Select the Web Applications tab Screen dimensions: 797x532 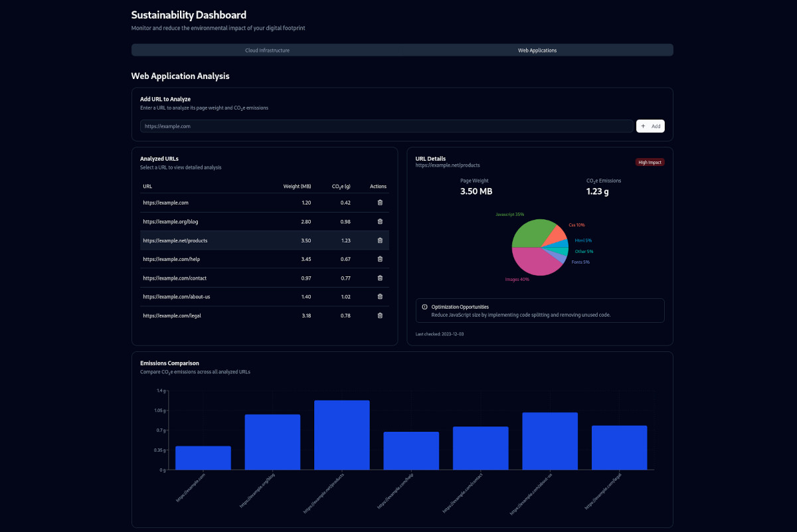pos(537,50)
